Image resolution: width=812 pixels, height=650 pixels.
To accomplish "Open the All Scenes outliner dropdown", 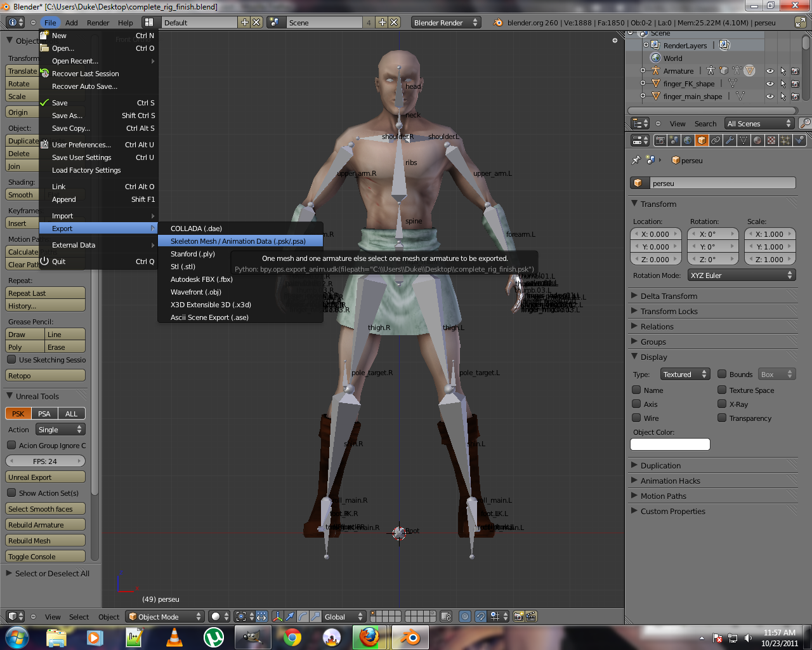I will (759, 124).
